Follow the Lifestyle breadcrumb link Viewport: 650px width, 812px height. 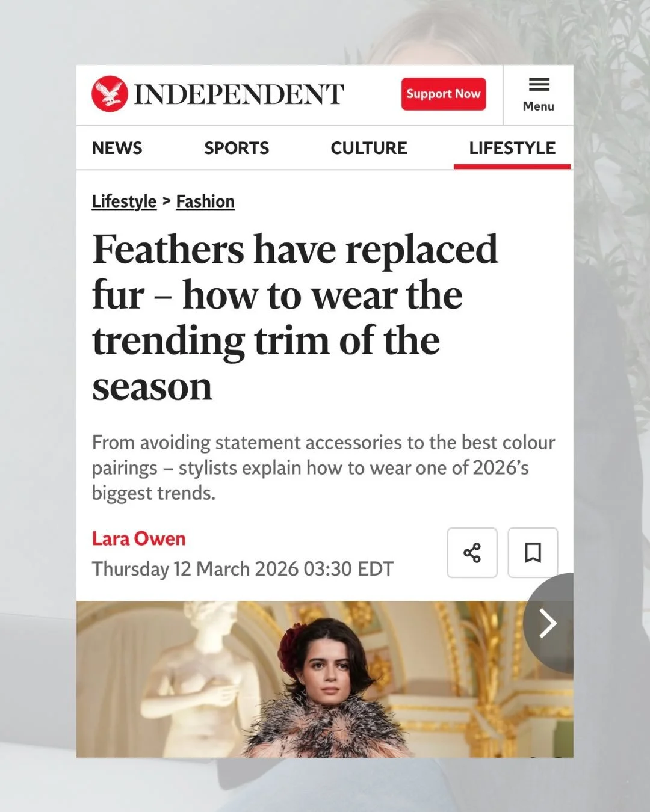click(x=124, y=201)
